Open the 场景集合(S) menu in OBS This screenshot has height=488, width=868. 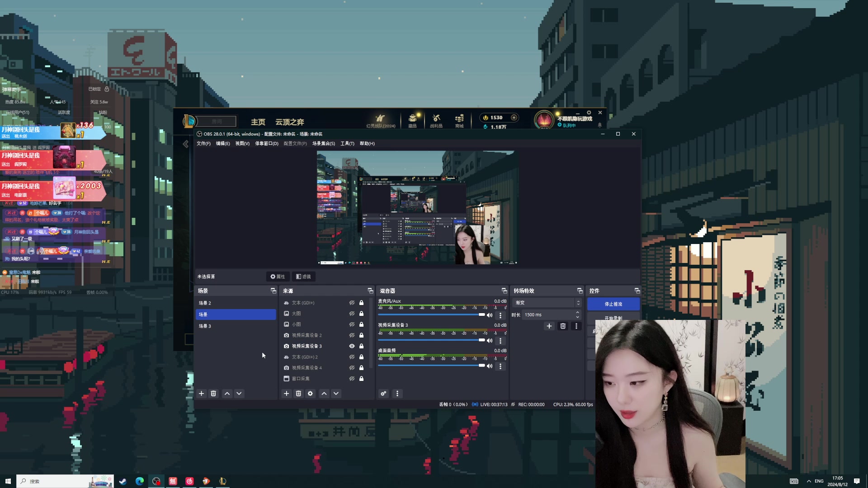point(324,144)
